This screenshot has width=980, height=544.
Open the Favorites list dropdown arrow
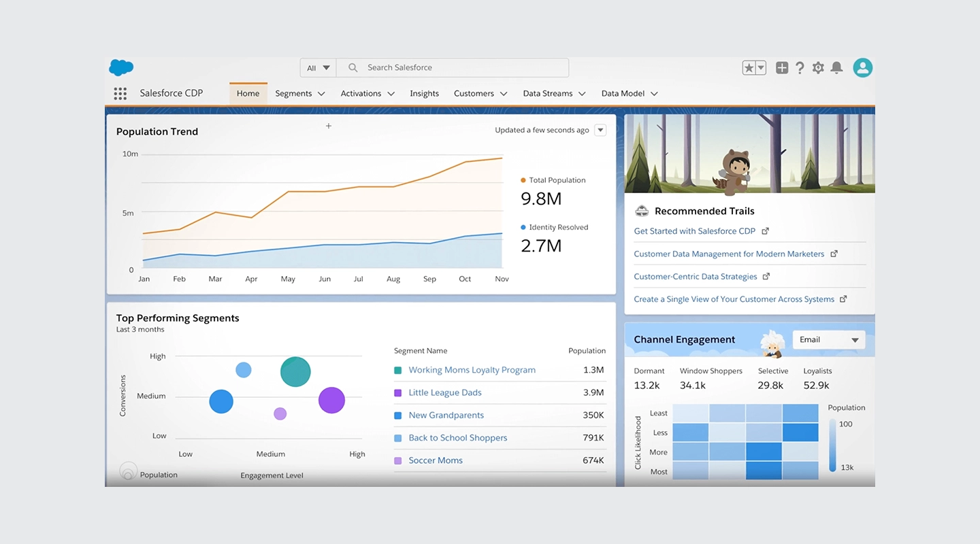[761, 68]
